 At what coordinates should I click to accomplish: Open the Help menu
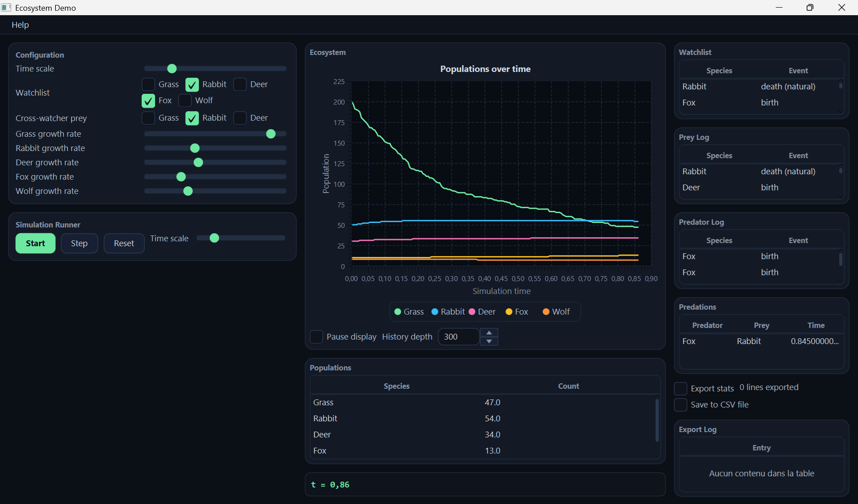[x=20, y=25]
